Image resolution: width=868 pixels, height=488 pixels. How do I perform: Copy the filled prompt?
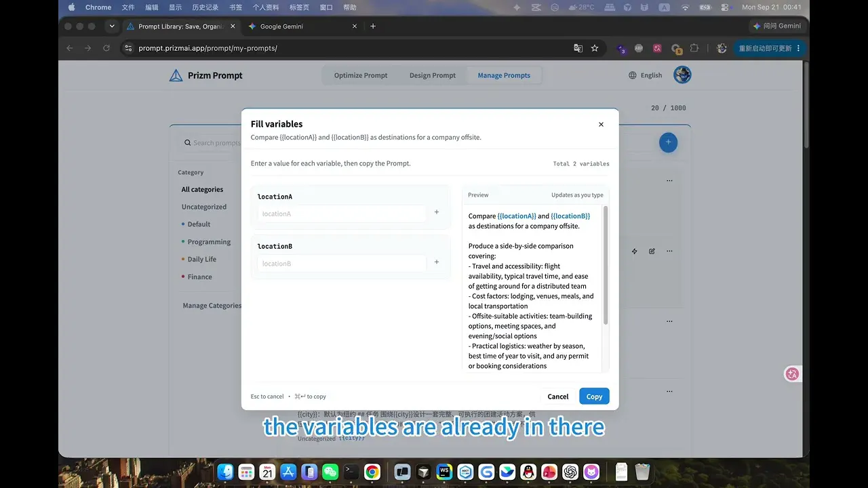pyautogui.click(x=594, y=396)
